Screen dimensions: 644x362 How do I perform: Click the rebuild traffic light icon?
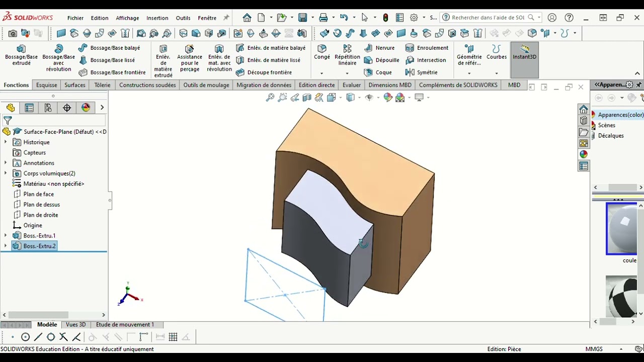pos(385,18)
